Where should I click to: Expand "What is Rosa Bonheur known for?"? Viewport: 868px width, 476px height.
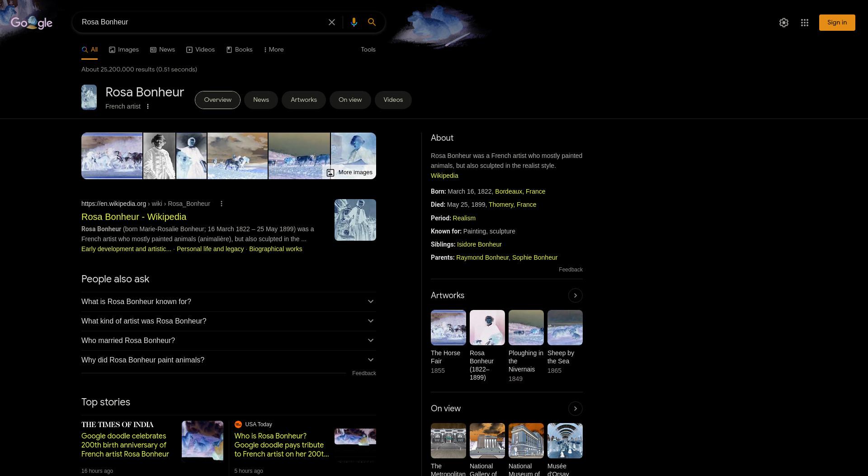(x=228, y=302)
